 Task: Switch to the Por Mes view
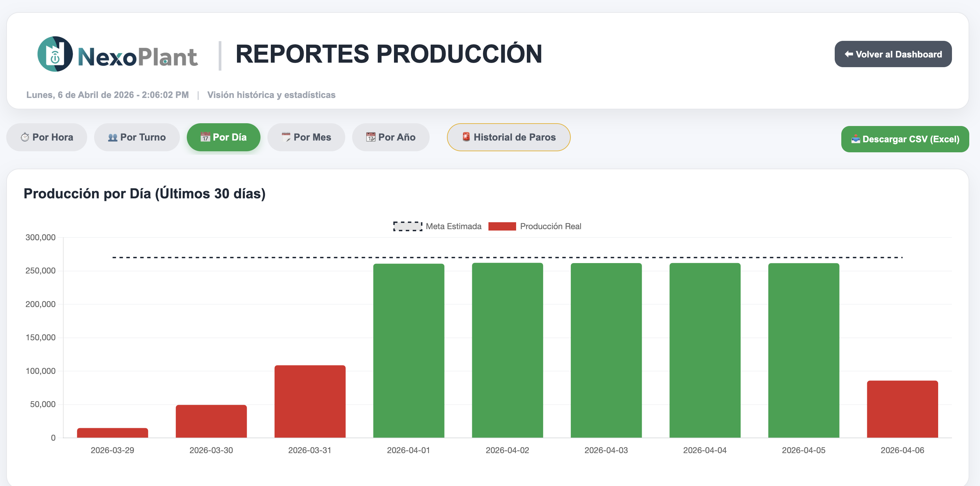tap(306, 137)
